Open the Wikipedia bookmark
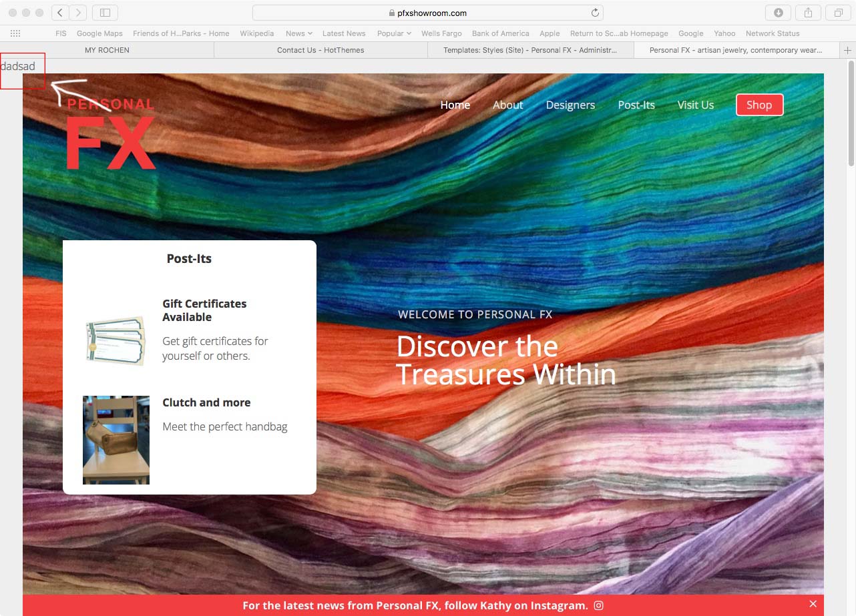This screenshot has height=616, width=856. (x=257, y=33)
